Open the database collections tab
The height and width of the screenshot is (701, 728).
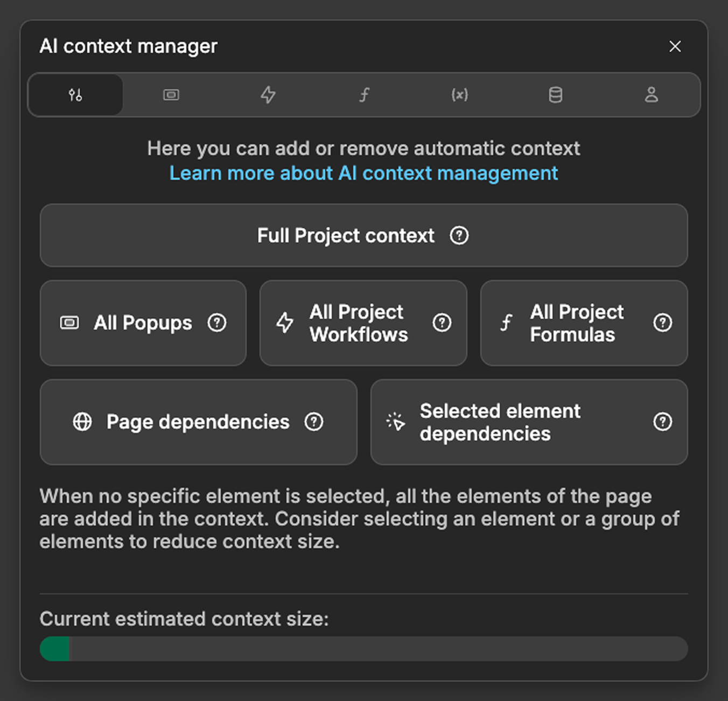[x=555, y=95]
